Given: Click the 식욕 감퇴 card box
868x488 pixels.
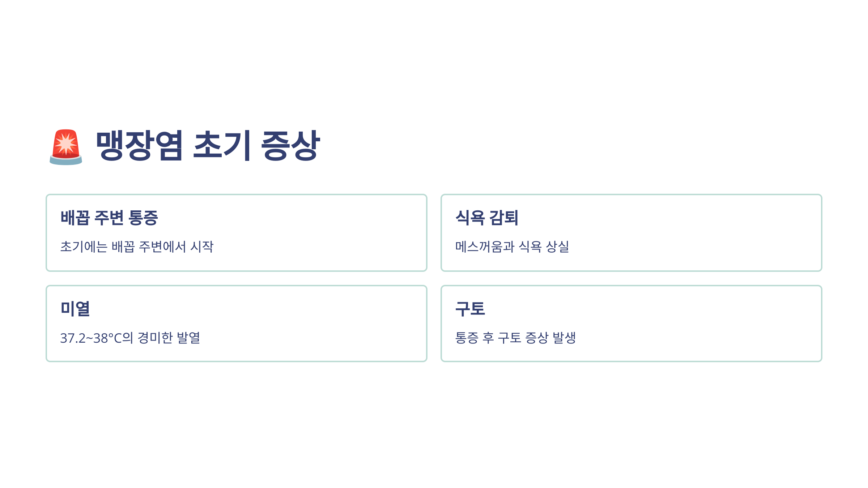Looking at the screenshot, I should [x=631, y=233].
